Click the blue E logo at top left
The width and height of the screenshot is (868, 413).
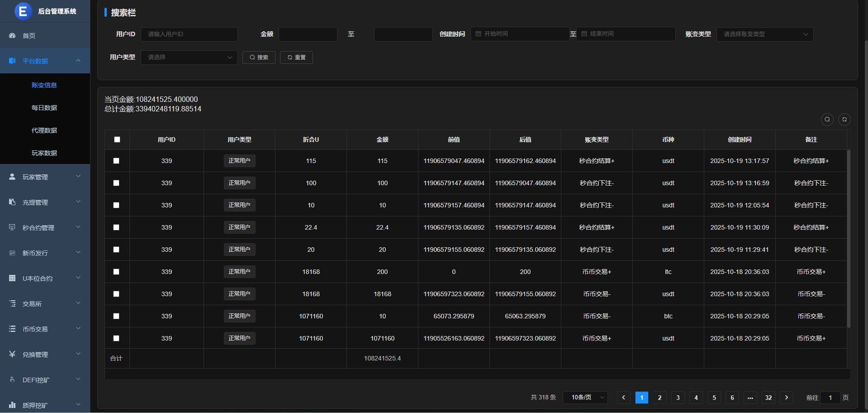point(23,11)
